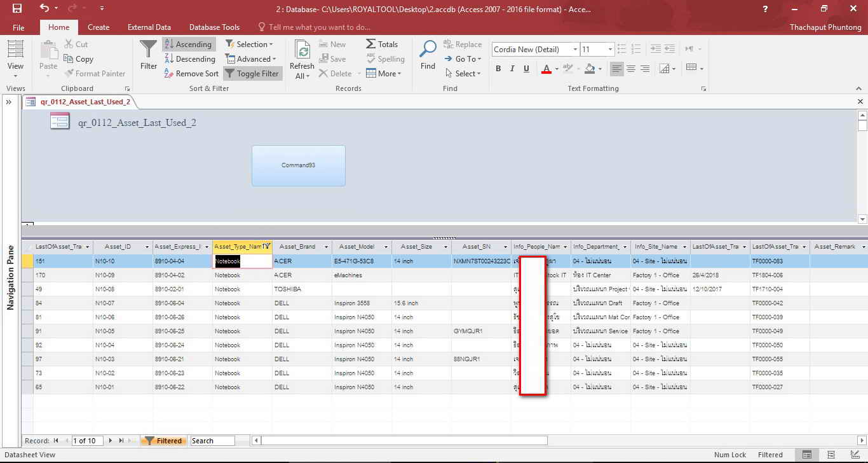Go to the previous record
Image resolution: width=868 pixels, height=463 pixels.
(x=65, y=441)
